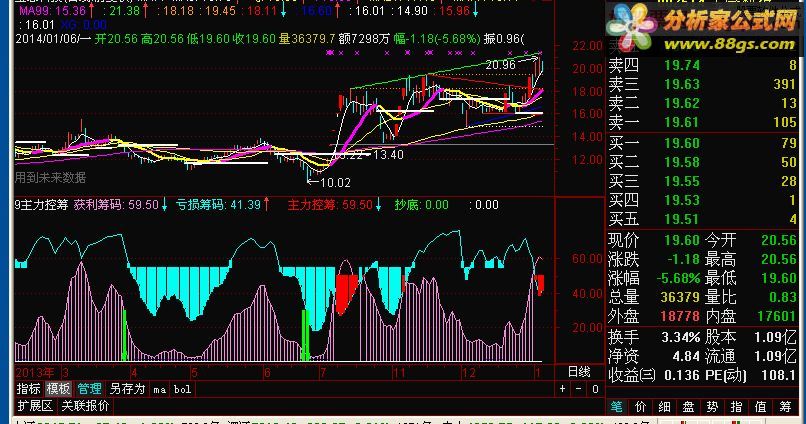Click the 收益(三) 0.136 value
806x424 pixels.
pos(682,375)
